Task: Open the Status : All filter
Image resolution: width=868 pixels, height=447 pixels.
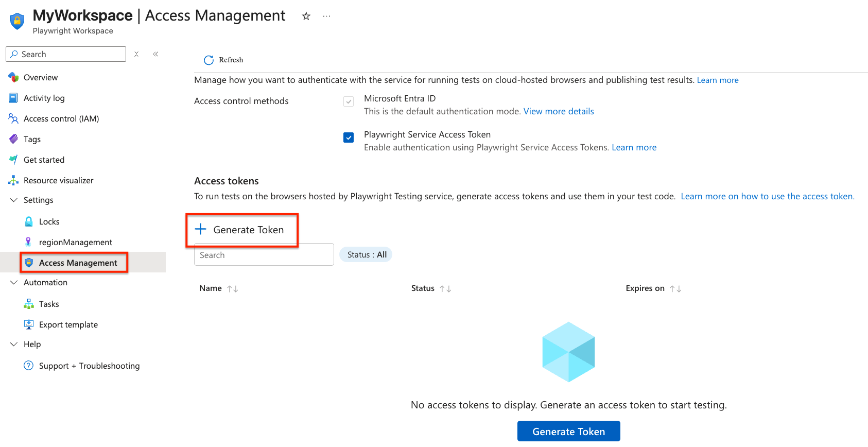Action: point(366,254)
